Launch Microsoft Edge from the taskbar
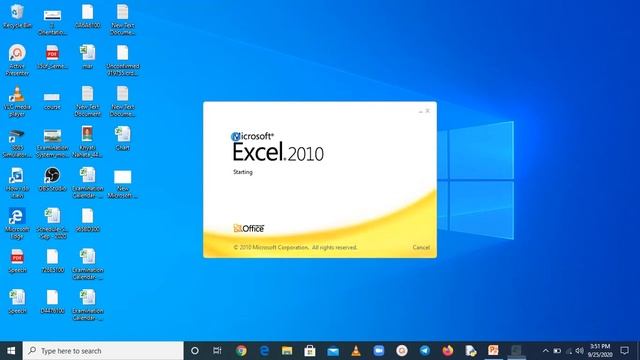Viewport: 640px width, 360px height. click(x=264, y=351)
